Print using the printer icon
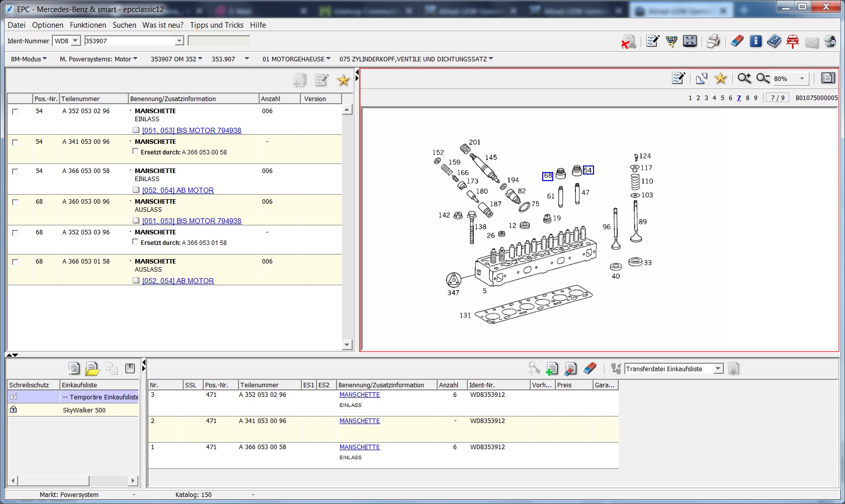 pyautogui.click(x=713, y=41)
